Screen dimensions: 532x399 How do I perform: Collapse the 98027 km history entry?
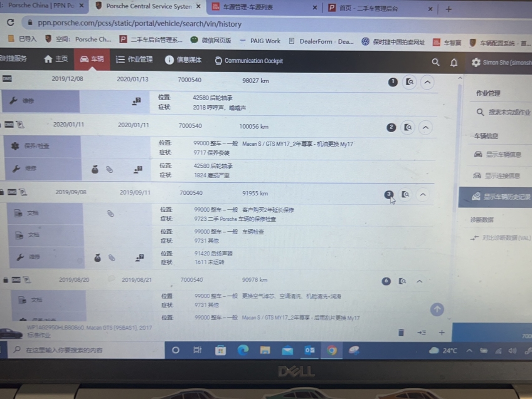pos(427,82)
